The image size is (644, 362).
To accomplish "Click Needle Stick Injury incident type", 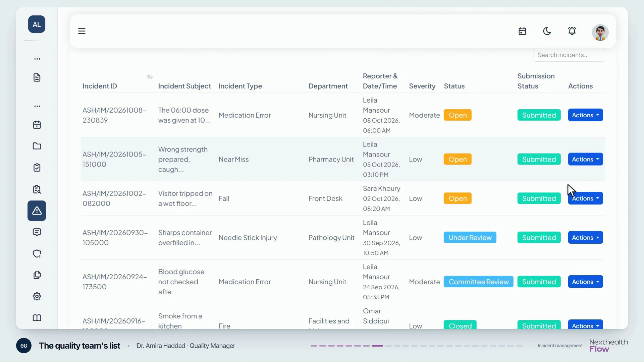I will coord(248,238).
